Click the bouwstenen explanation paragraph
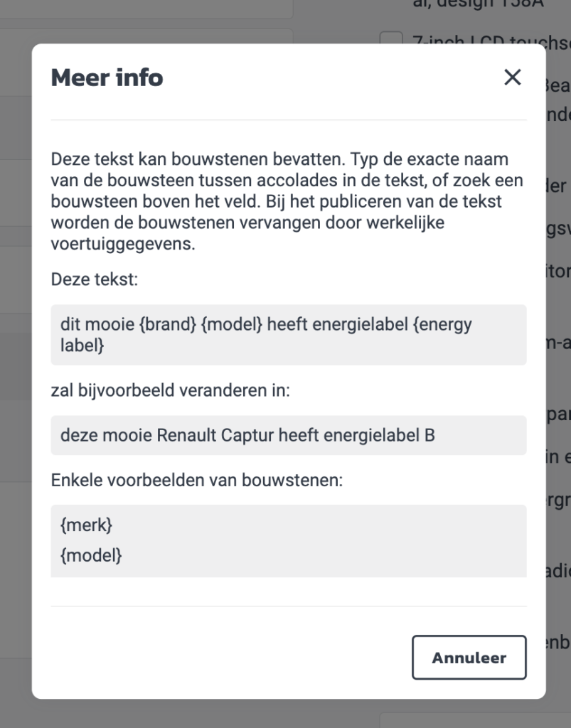This screenshot has height=728, width=571. coord(284,201)
